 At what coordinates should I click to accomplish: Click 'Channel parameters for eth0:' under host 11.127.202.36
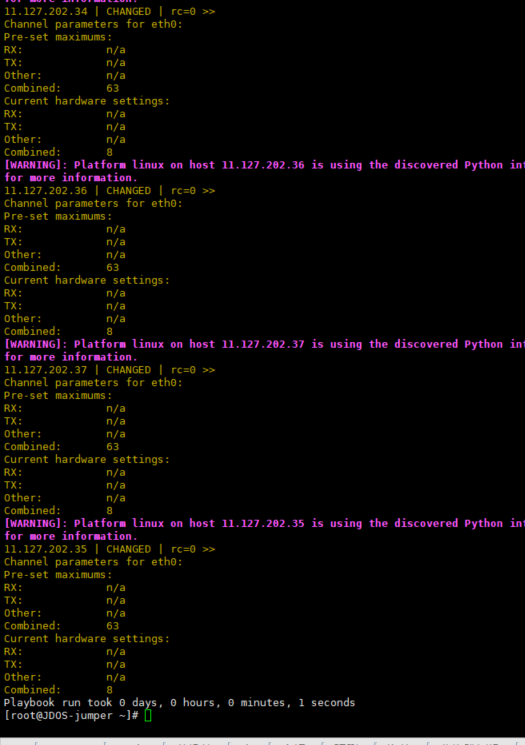93,203
